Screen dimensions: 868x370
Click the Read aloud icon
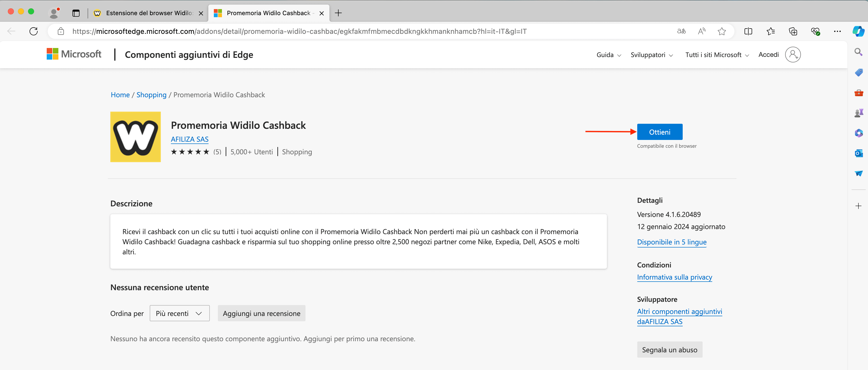(x=702, y=31)
